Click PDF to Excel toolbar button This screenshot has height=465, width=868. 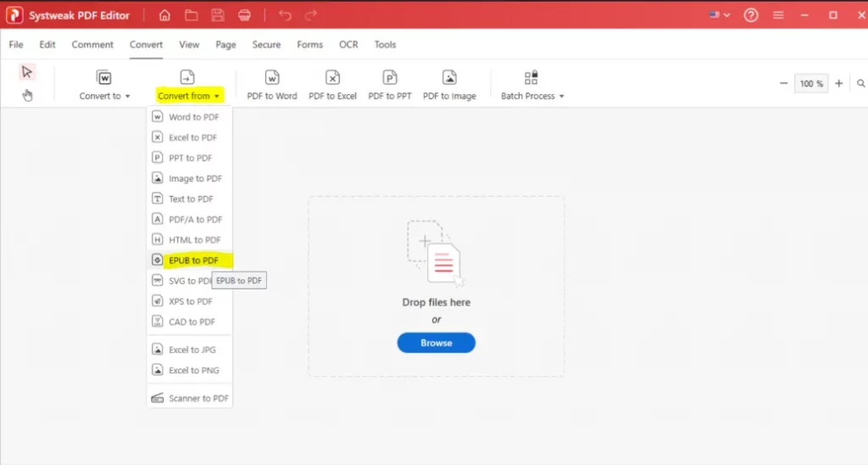coord(332,86)
